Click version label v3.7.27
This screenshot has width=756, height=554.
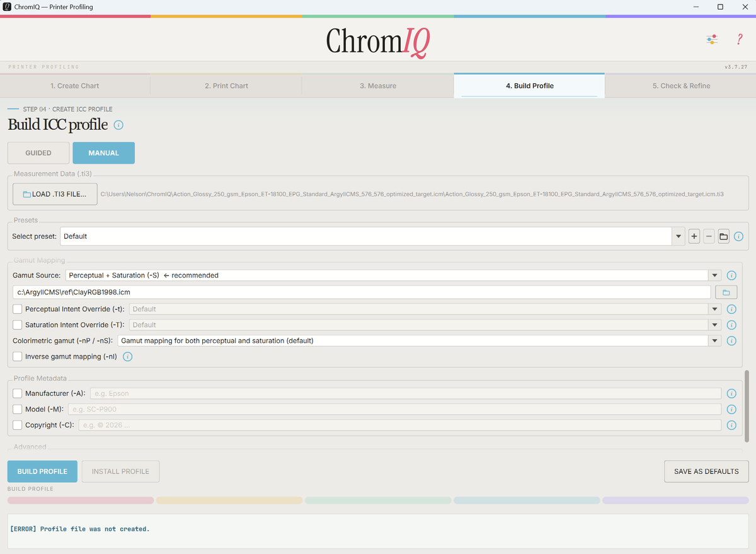(x=736, y=67)
